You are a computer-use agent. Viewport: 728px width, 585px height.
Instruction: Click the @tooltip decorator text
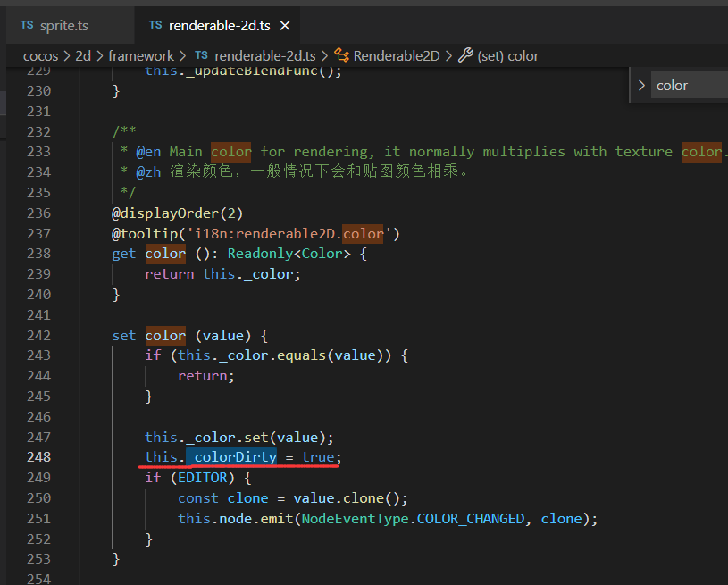tap(255, 233)
